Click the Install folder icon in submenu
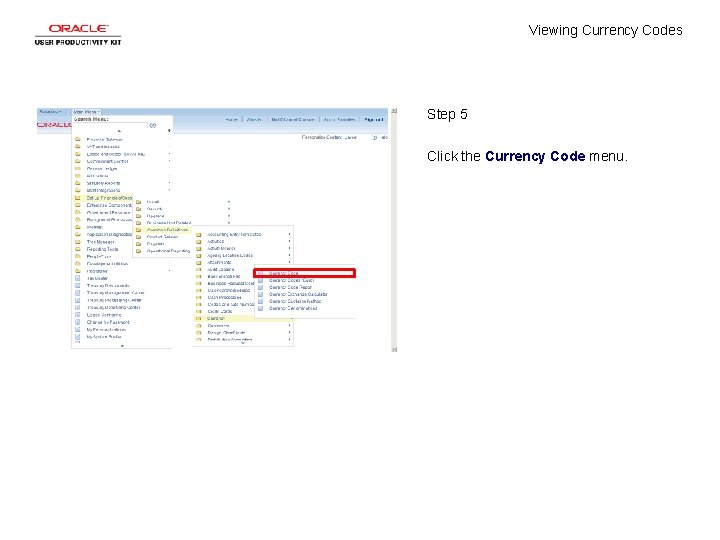The image size is (720, 540). click(139, 202)
